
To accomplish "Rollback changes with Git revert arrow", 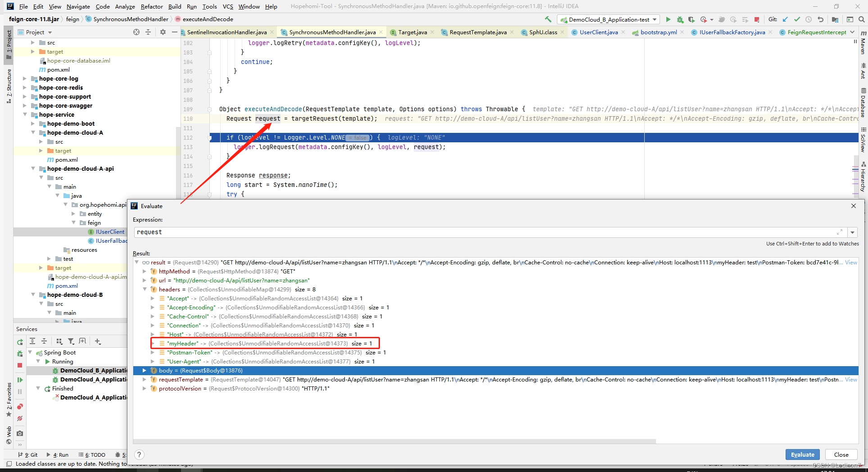I will pyautogui.click(x=820, y=19).
